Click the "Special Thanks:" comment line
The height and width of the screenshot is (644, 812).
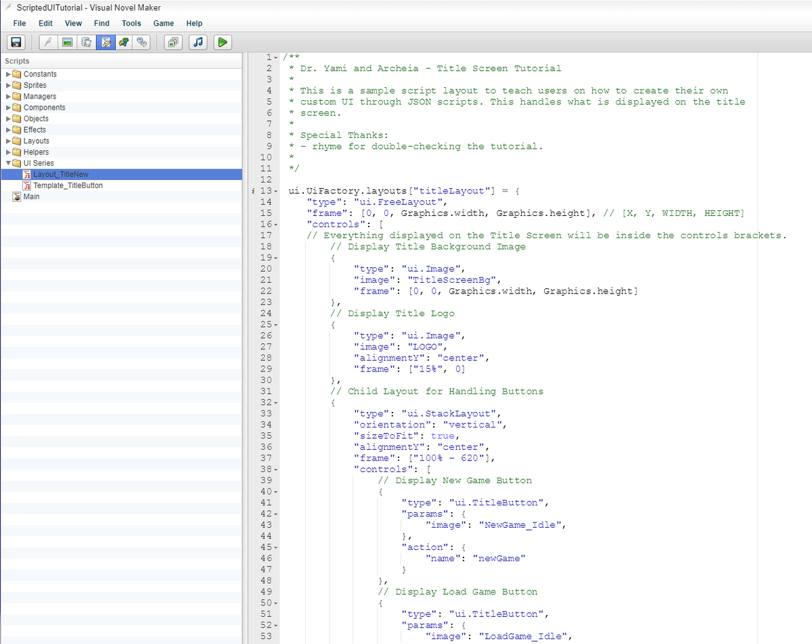344,135
